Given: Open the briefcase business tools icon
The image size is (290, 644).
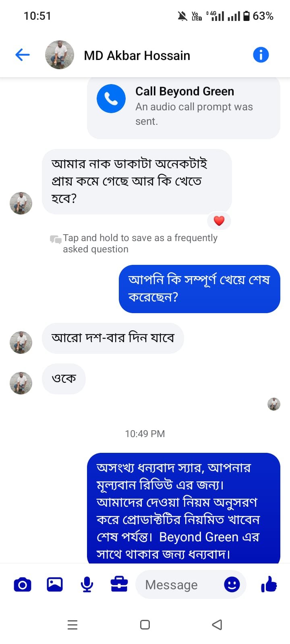Looking at the screenshot, I should (119, 584).
